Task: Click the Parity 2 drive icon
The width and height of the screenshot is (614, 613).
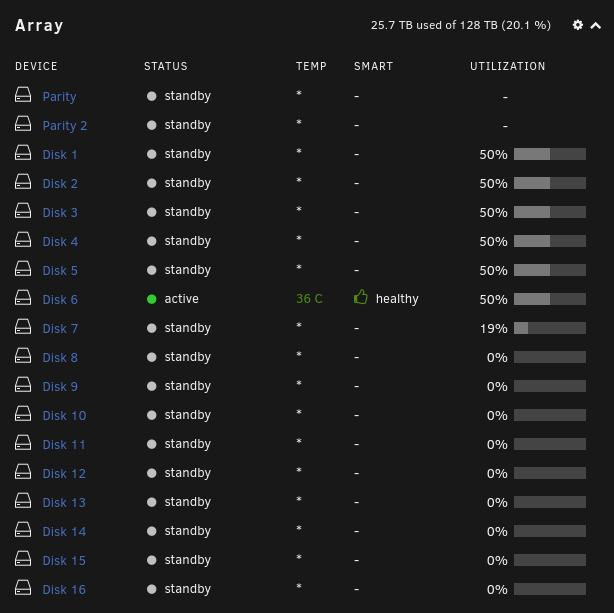Action: point(23,123)
